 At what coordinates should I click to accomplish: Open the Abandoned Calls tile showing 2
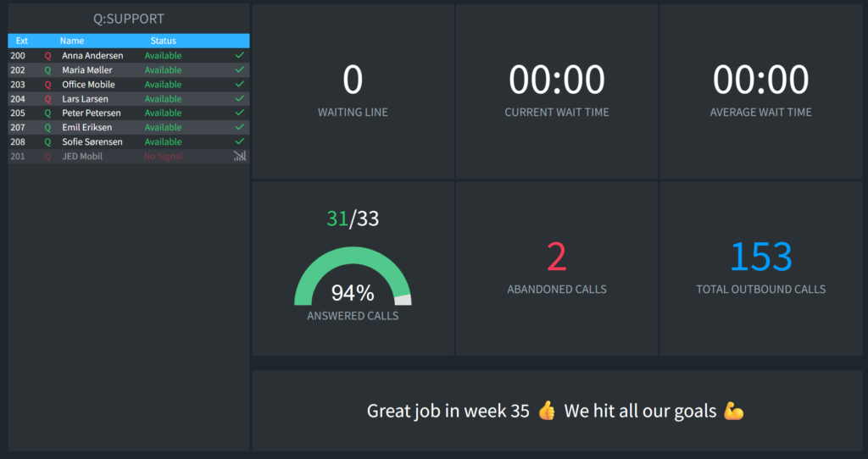[557, 268]
